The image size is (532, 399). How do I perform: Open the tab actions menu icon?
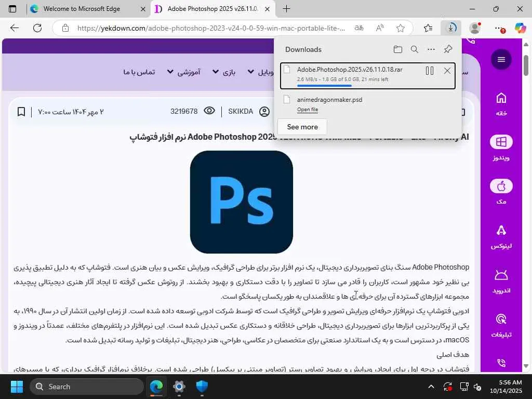tap(12, 9)
